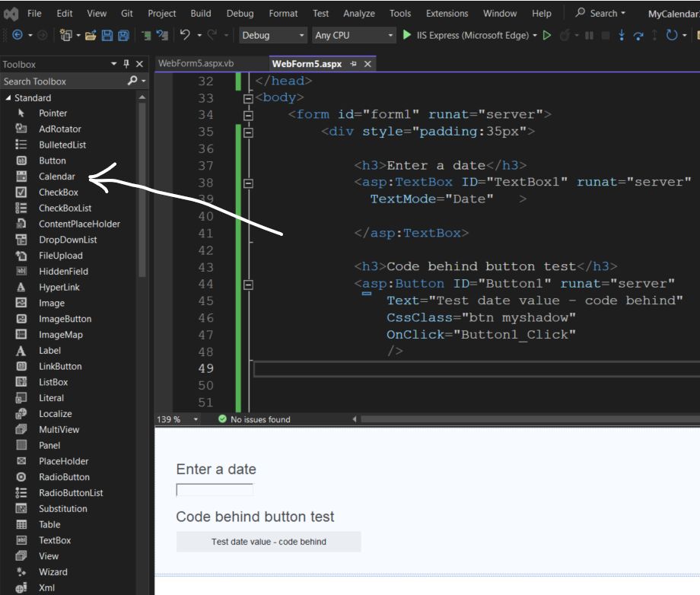Open the Analyze menu
The height and width of the screenshot is (595, 700).
coord(359,14)
